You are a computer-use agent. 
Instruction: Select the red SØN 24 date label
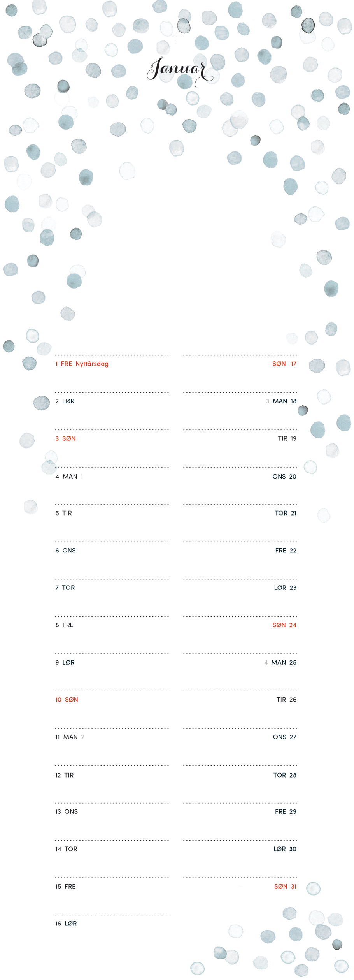coord(284,625)
